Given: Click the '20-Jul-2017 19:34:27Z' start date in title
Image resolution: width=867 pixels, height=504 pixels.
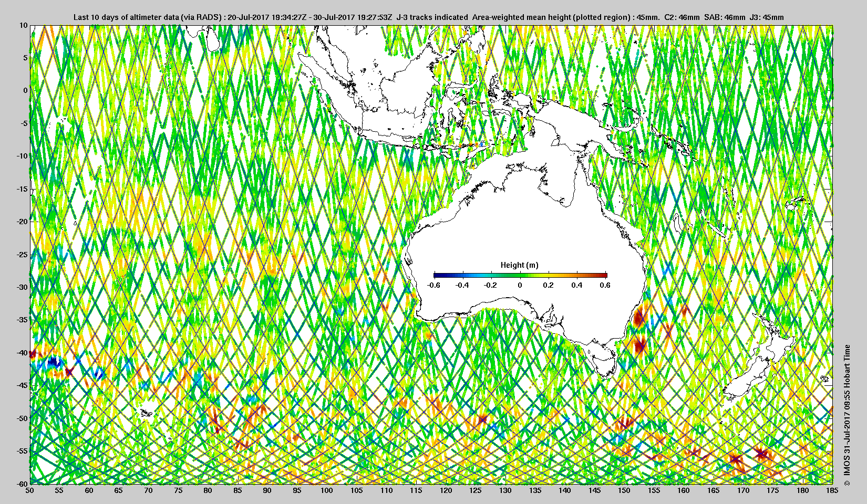Looking at the screenshot, I should pyautogui.click(x=267, y=17).
